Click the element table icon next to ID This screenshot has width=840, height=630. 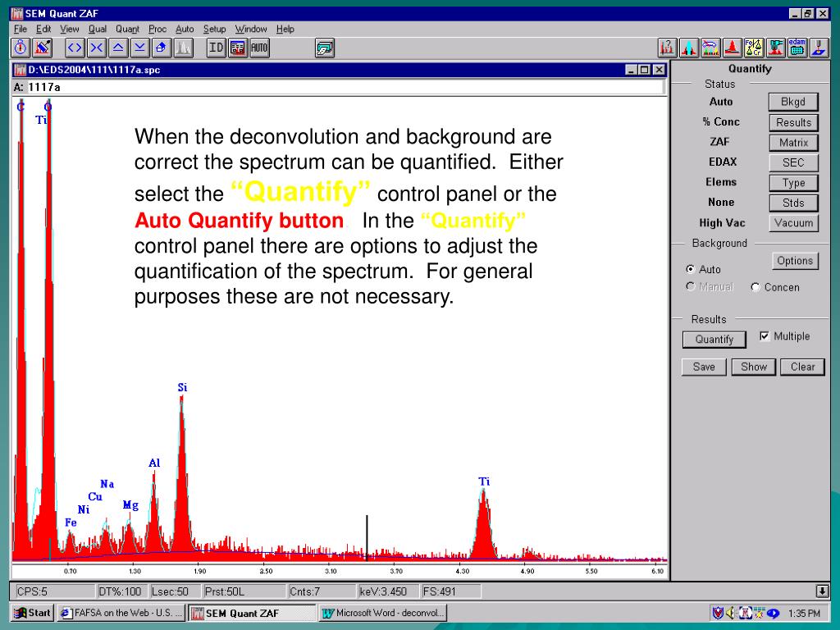pyautogui.click(x=237, y=48)
